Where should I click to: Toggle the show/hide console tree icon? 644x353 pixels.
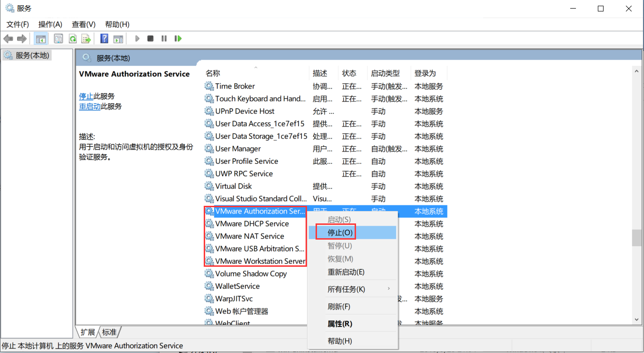pyautogui.click(x=41, y=39)
